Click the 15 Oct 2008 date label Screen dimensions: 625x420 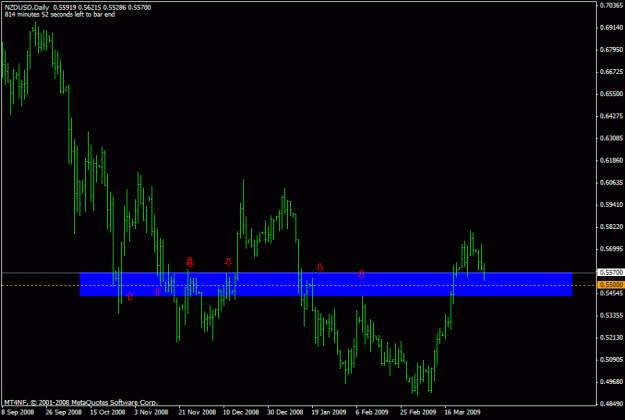pos(108,412)
